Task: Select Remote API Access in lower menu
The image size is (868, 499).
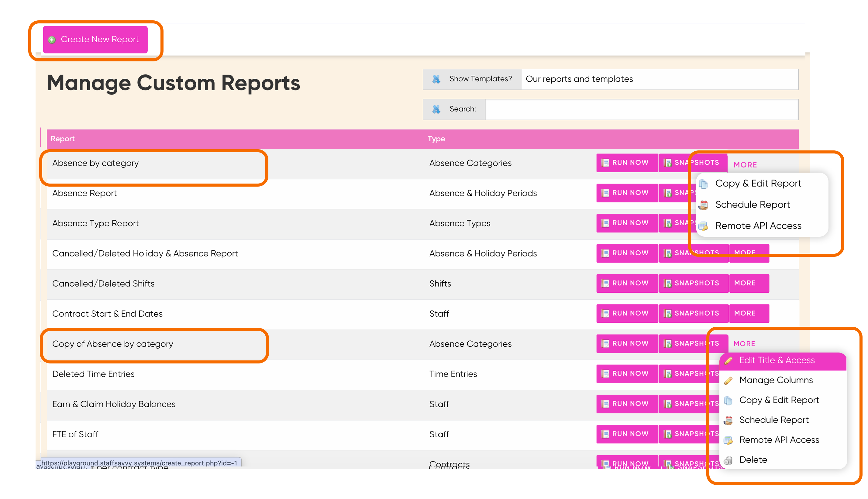Action: tap(783, 440)
